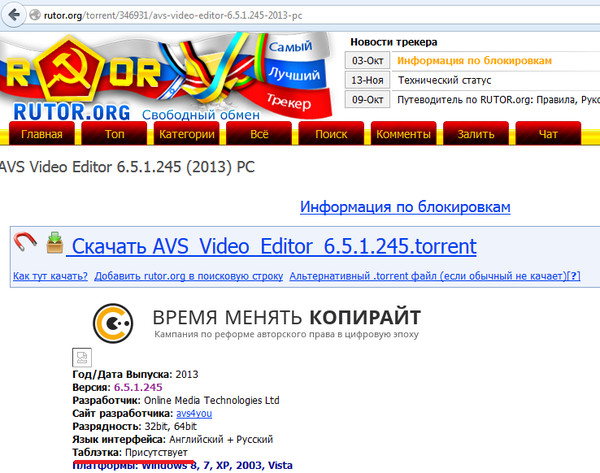Click the globe site icon in address bar
600x473 pixels.
click(35, 15)
